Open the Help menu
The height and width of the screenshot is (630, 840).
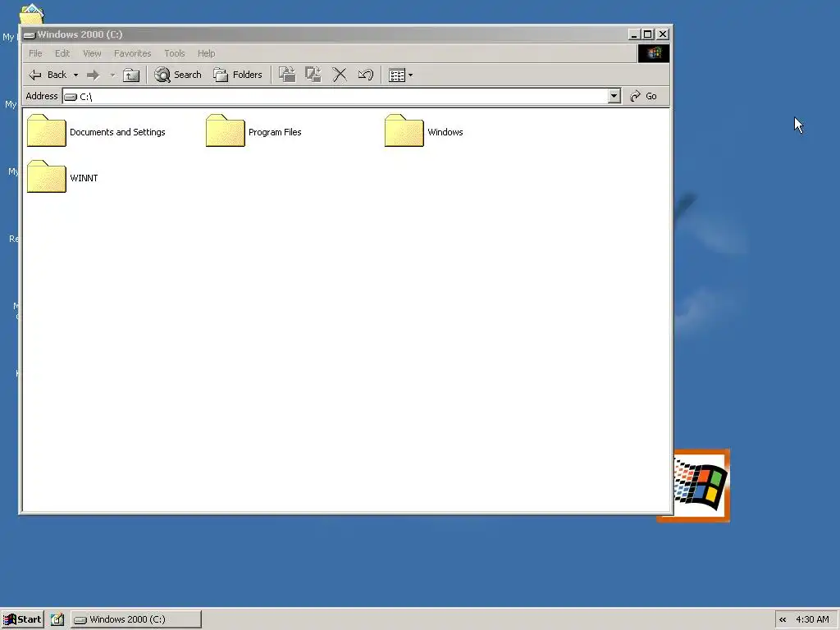pyautogui.click(x=206, y=53)
